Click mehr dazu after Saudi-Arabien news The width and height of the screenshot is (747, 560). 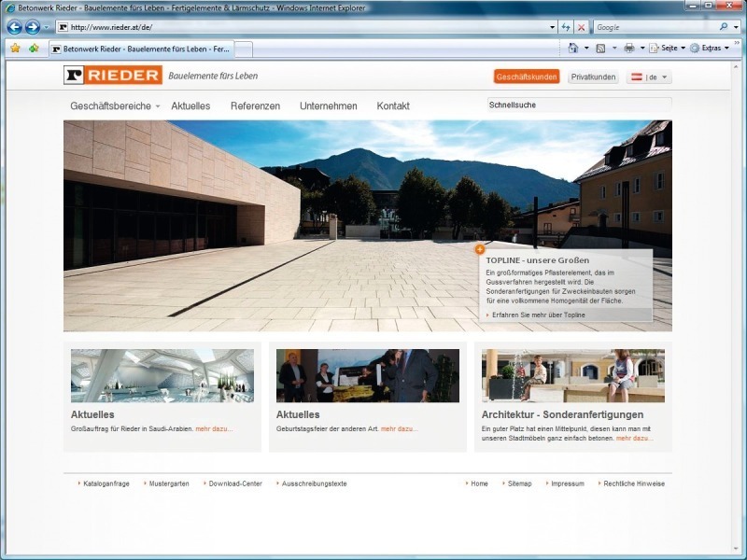click(214, 428)
